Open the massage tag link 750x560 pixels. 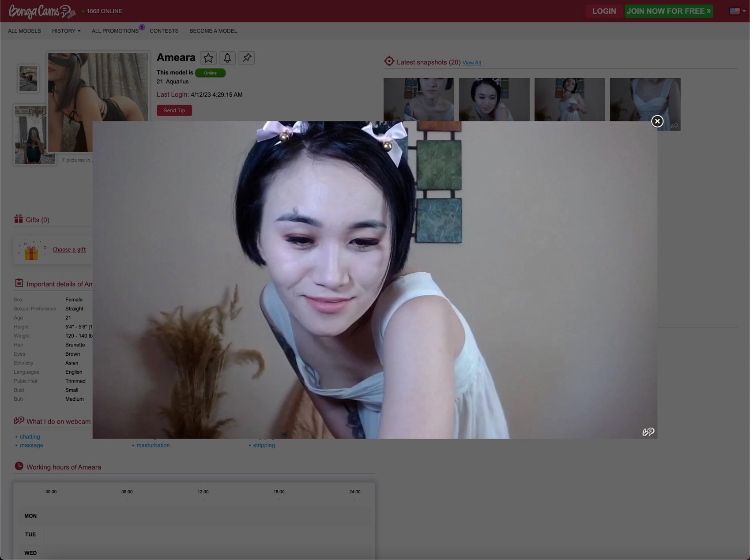(31, 445)
